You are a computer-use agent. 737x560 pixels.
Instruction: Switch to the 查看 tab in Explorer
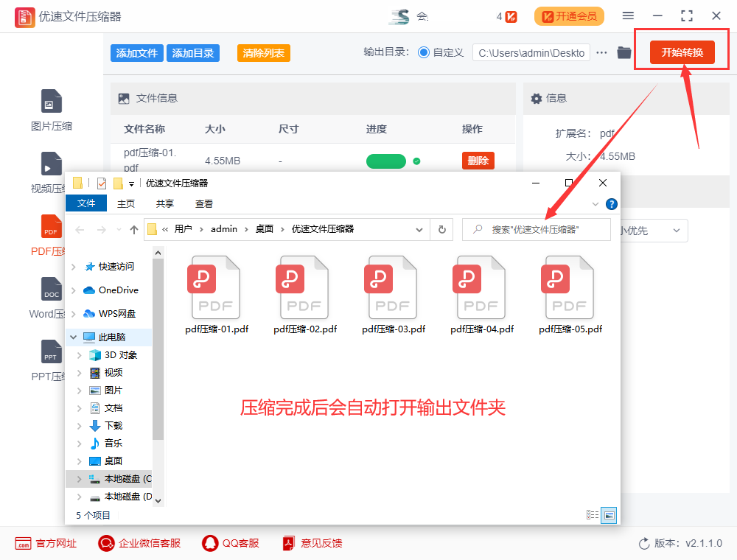203,203
